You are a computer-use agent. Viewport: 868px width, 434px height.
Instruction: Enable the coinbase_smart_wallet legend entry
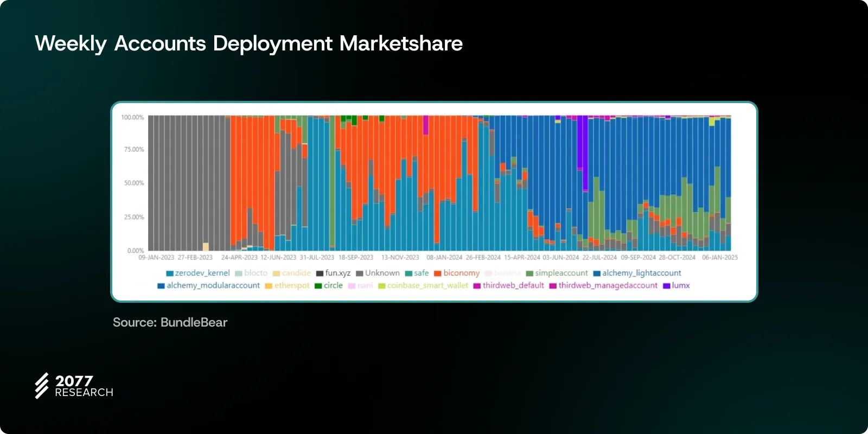[x=427, y=286]
